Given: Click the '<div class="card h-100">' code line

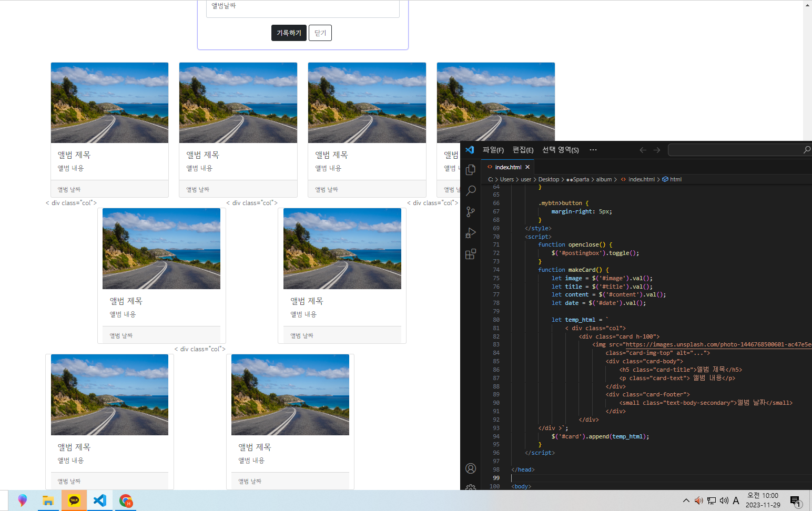Looking at the screenshot, I should pos(619,336).
